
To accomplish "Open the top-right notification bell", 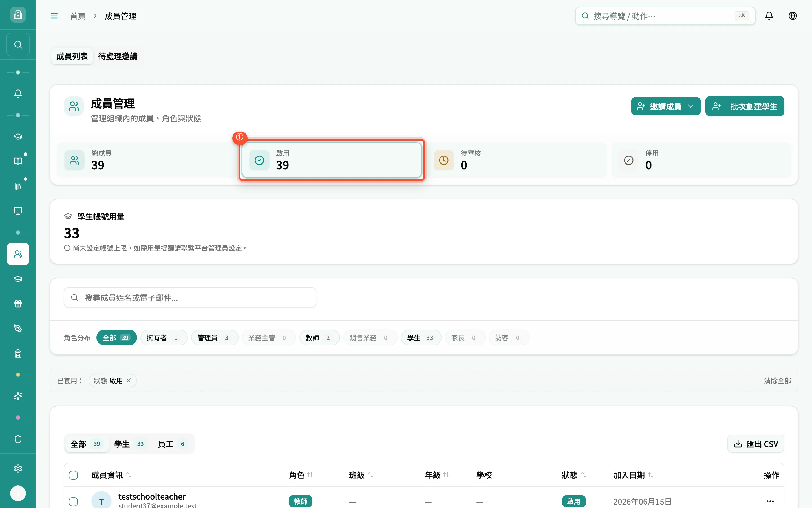I will [769, 16].
